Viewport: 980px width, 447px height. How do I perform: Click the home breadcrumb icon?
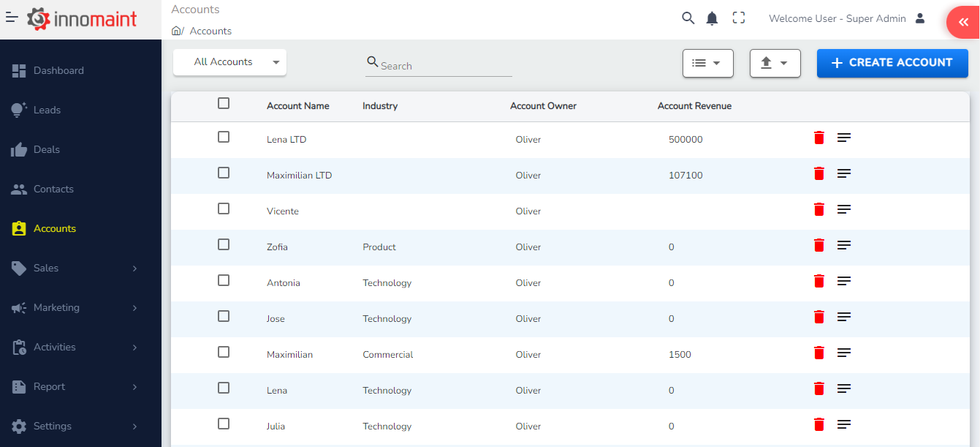tap(176, 31)
